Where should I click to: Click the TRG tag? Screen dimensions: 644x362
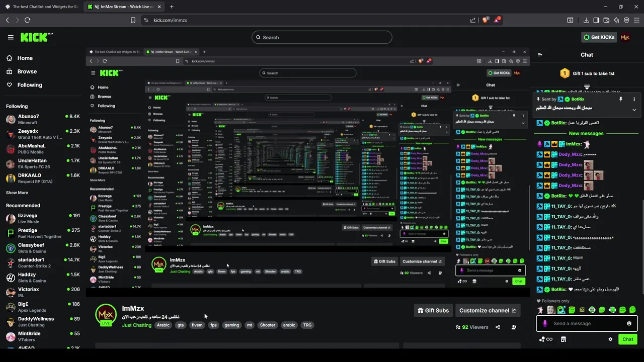point(307,325)
